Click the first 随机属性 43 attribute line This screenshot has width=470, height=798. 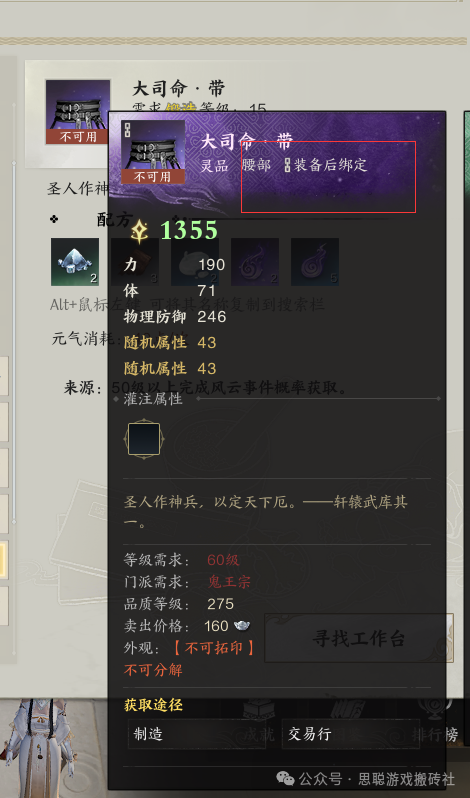click(170, 343)
